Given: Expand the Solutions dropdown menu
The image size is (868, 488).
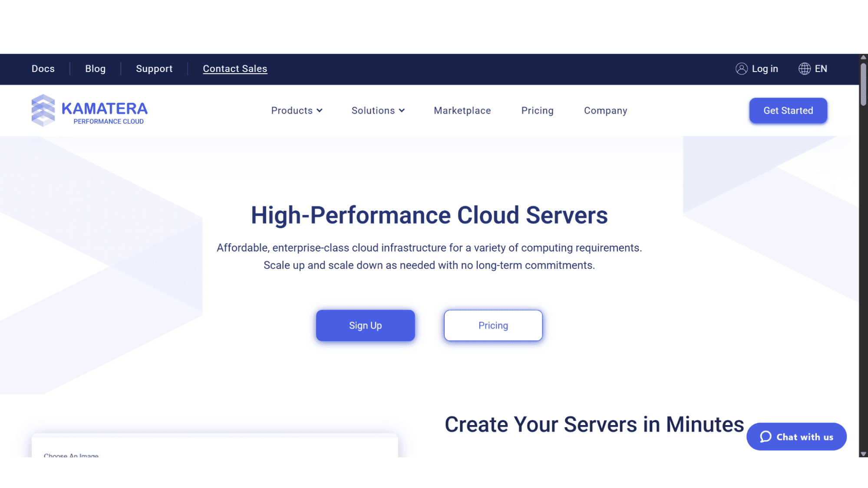Looking at the screenshot, I should [378, 111].
